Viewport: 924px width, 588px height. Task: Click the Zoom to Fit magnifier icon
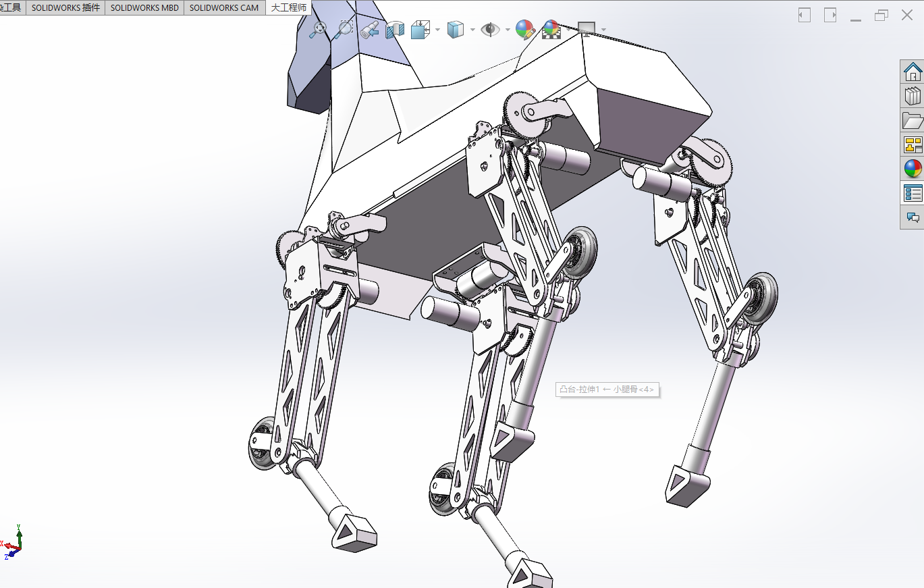coord(319,28)
